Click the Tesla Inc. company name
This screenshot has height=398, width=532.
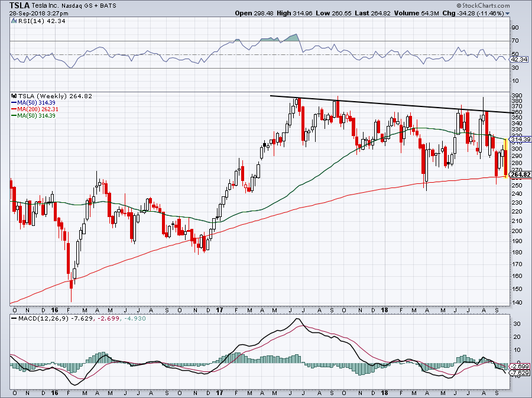(x=45, y=6)
